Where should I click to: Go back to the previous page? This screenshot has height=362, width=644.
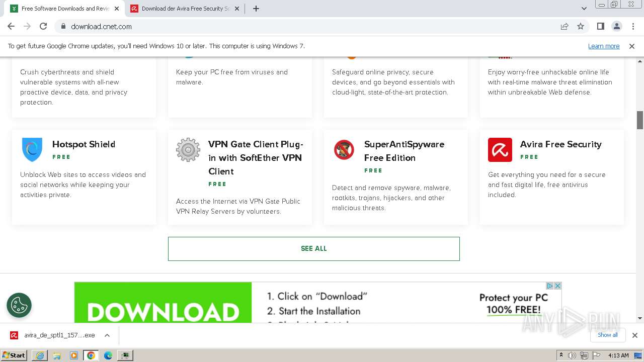11,26
